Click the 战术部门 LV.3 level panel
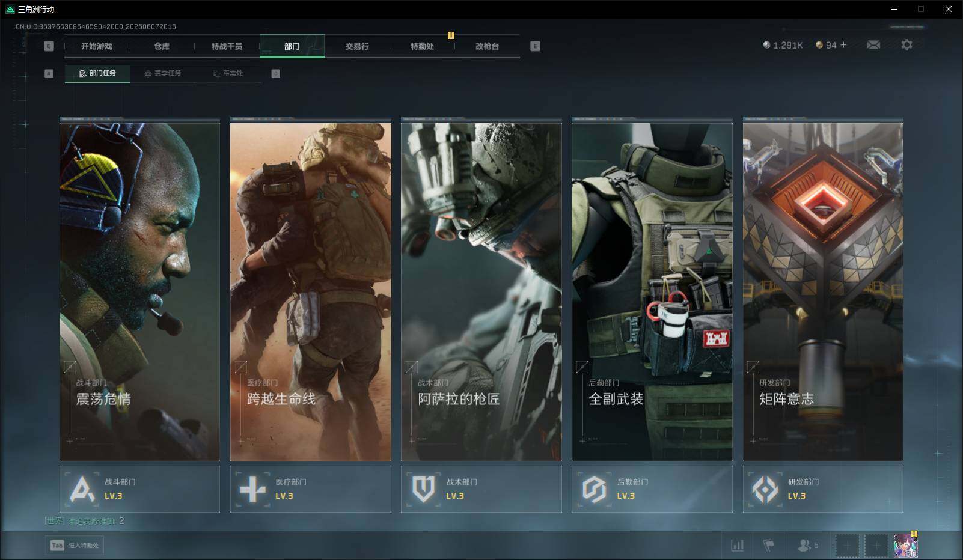Viewport: 963px width, 560px height. 481,489
